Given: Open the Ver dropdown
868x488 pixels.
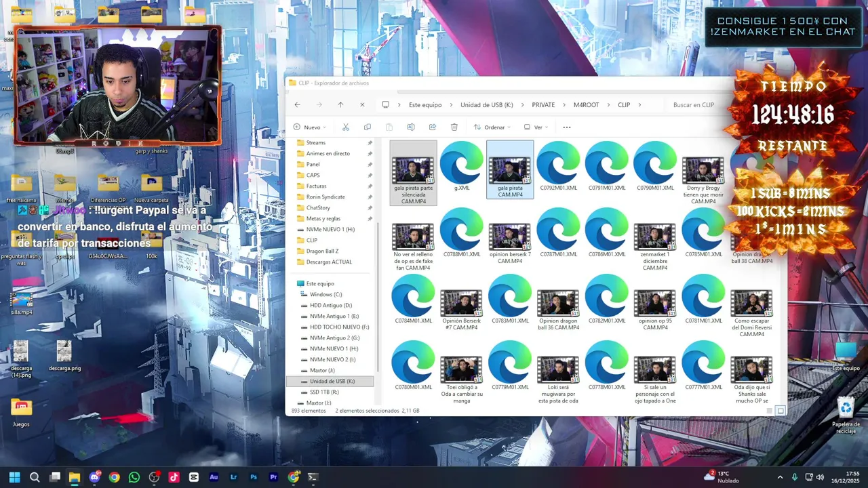Looking at the screenshot, I should pos(536,127).
